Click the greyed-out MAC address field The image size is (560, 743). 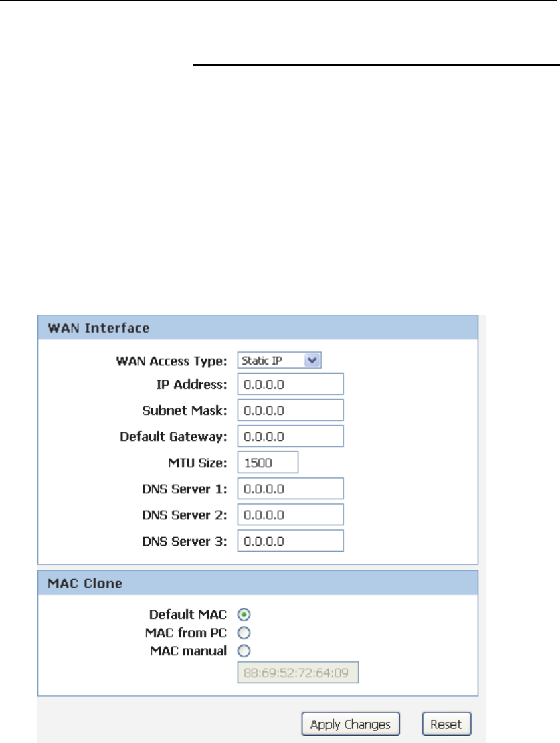tap(298, 673)
